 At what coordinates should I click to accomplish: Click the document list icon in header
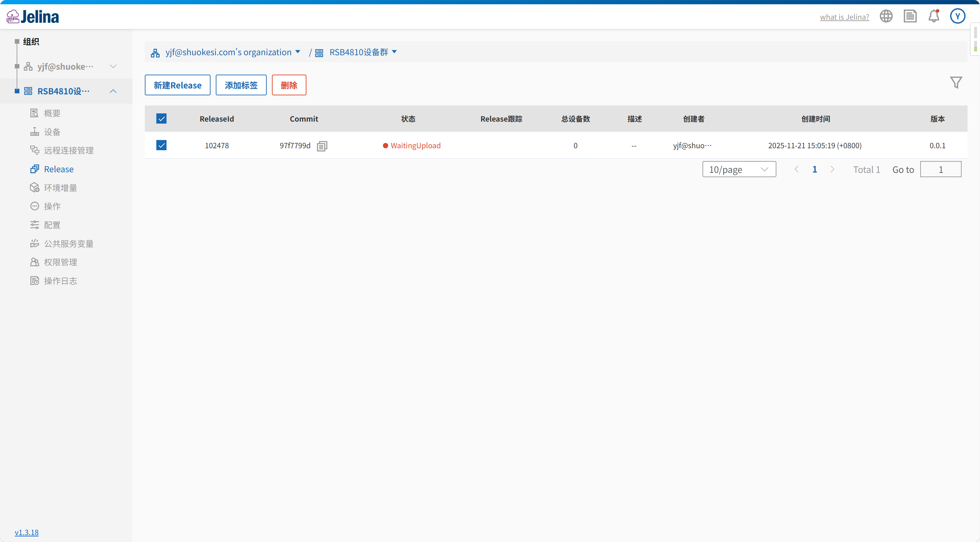tap(910, 16)
